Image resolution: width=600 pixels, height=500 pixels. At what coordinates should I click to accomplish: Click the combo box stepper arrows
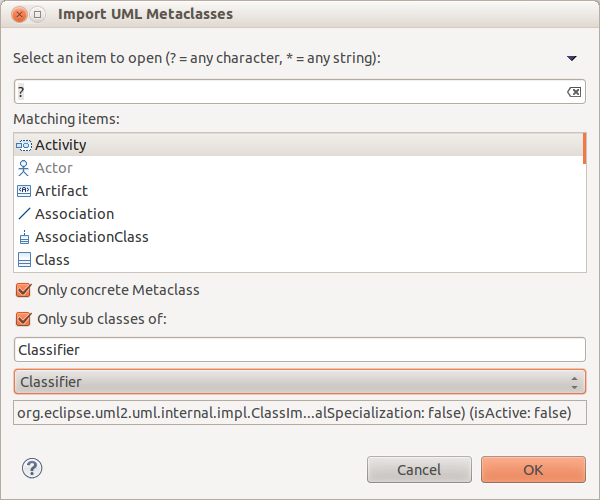click(x=574, y=383)
